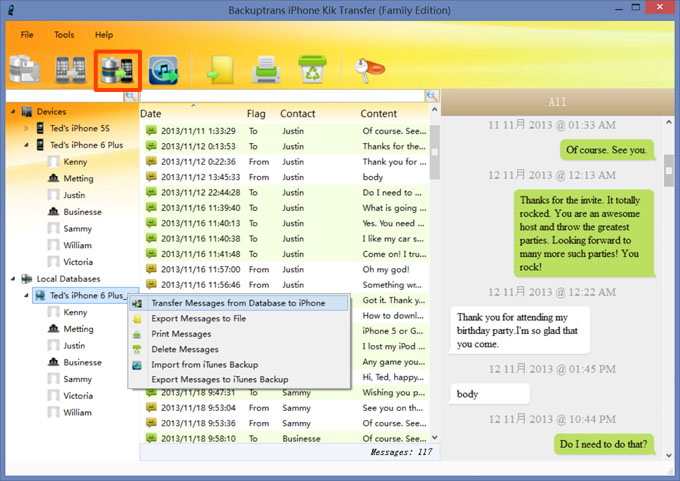Click the message list scroll-down arrow
680x481 pixels.
click(435, 437)
